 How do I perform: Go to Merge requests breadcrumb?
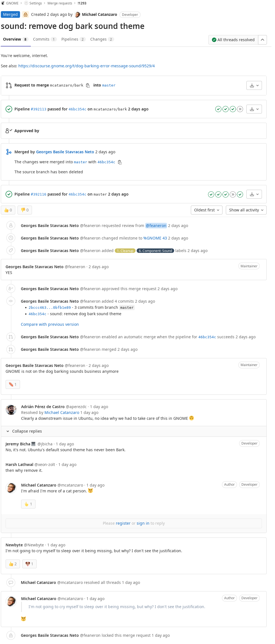(x=60, y=3)
